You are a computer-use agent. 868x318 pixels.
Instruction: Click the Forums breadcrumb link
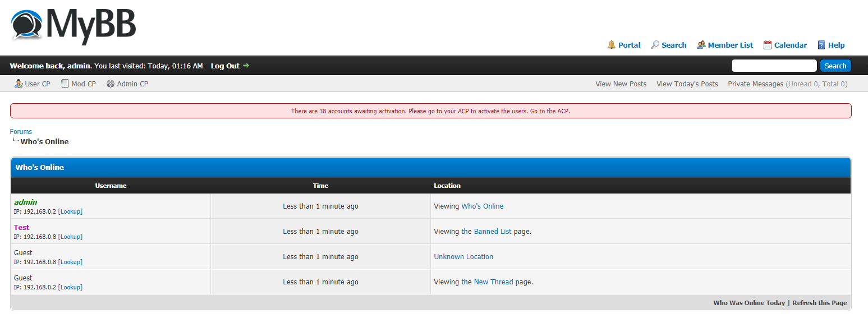click(21, 132)
